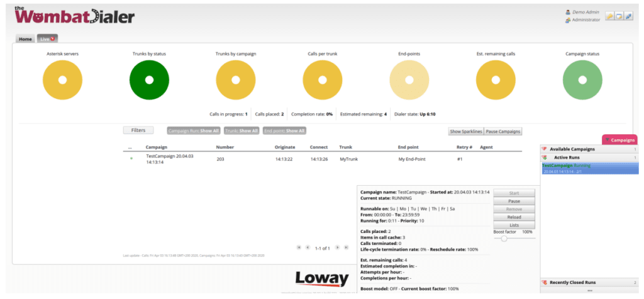644x299 pixels.
Task: Open the Campaigns side panel tab
Action: [621, 140]
